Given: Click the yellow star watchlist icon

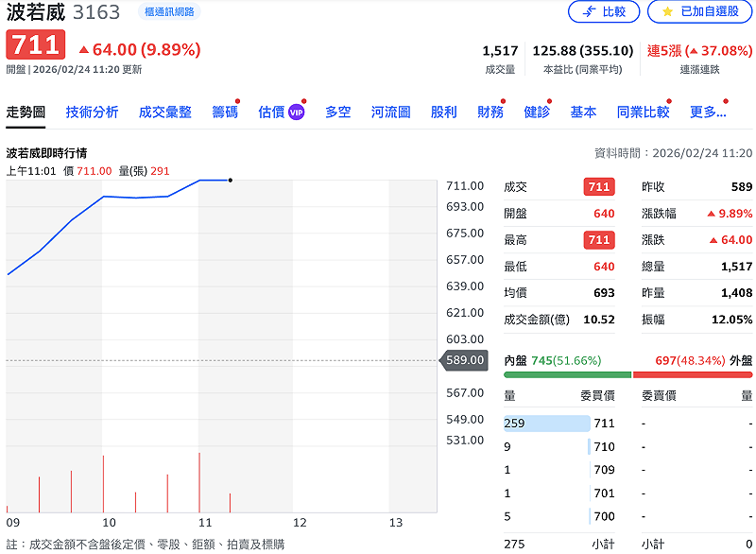Looking at the screenshot, I should pos(667,11).
